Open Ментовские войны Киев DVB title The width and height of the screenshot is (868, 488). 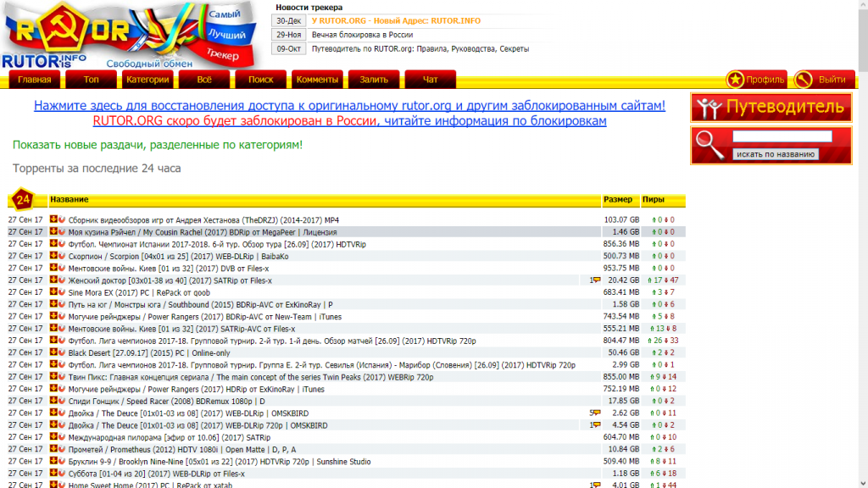pyautogui.click(x=169, y=269)
